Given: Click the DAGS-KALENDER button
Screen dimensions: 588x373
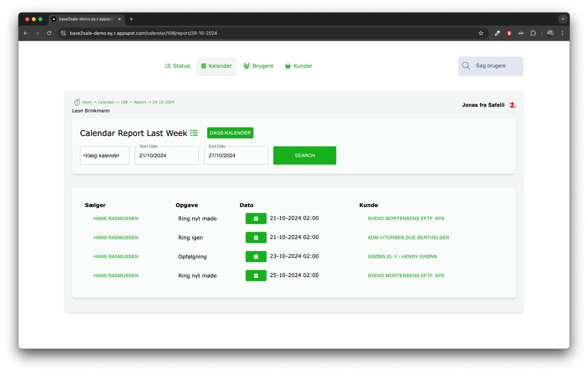Looking at the screenshot, I should tap(230, 133).
